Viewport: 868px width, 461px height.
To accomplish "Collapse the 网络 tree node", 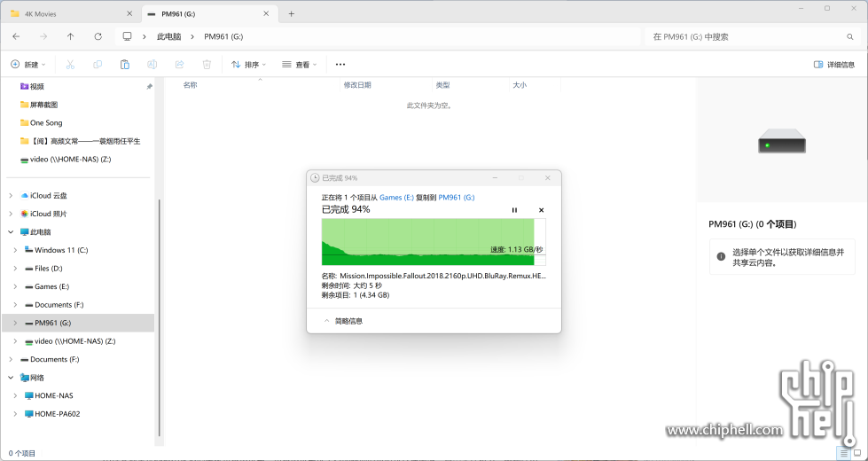I will (x=11, y=378).
